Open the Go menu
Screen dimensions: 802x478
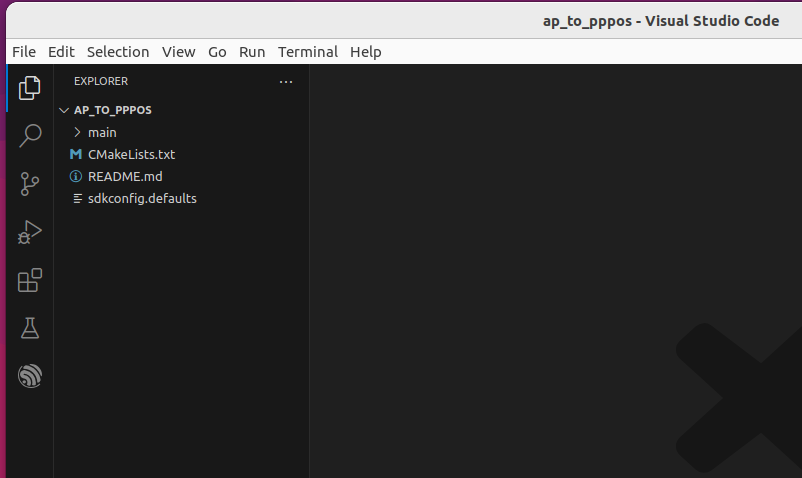[x=217, y=52]
